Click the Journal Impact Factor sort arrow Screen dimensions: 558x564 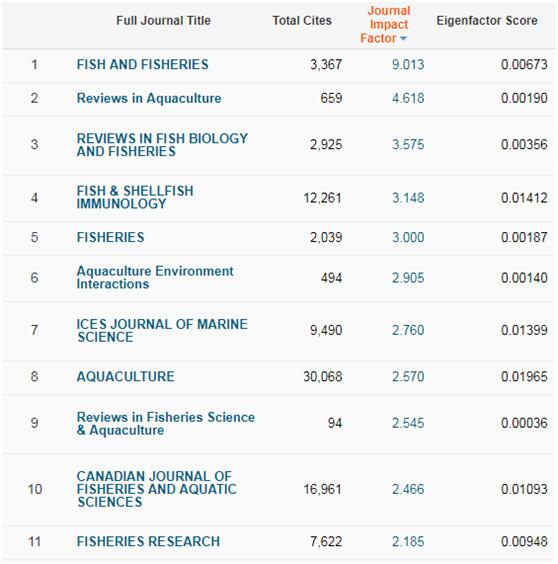[x=403, y=38]
